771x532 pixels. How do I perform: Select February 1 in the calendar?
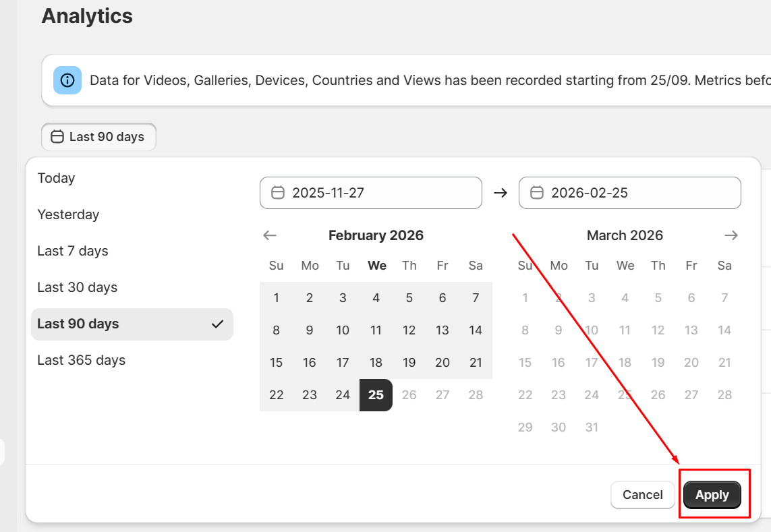click(276, 298)
